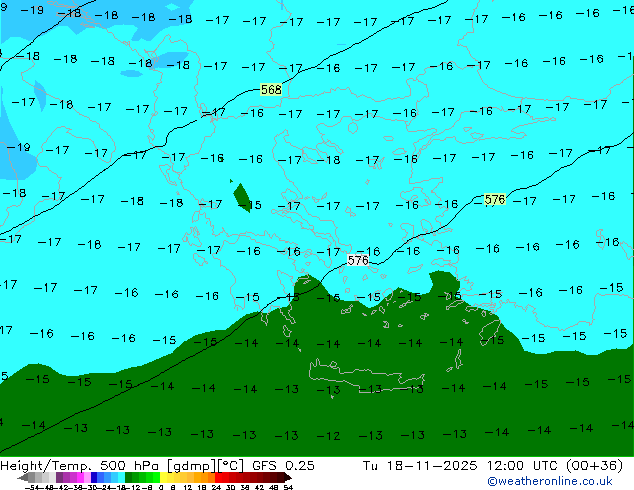The height and width of the screenshot is (490, 634).
Task: Click the 568 height contour label
Action: click(x=271, y=89)
